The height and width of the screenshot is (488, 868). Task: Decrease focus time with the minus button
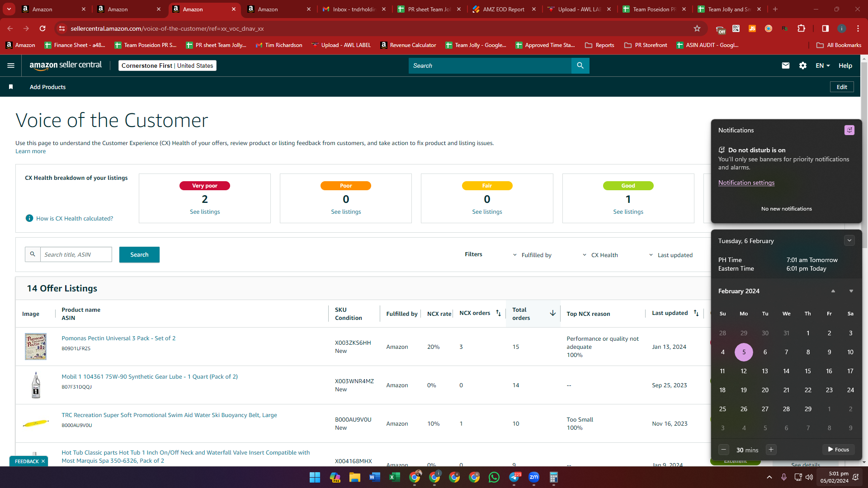724,450
